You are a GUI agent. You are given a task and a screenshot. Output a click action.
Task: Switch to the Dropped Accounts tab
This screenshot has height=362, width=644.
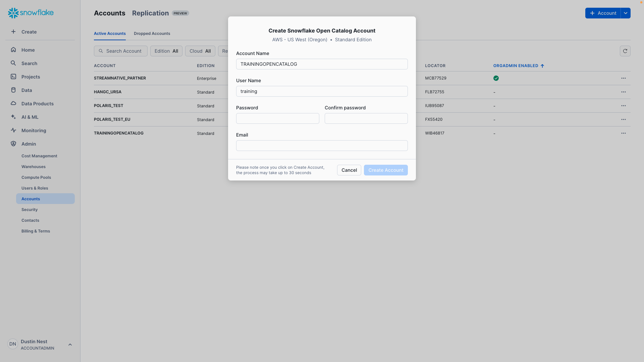point(152,33)
